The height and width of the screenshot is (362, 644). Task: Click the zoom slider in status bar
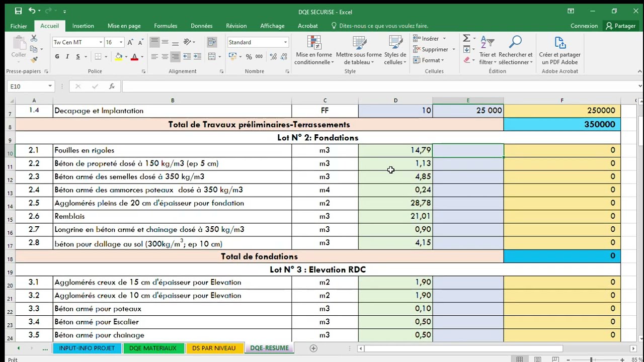591,359
